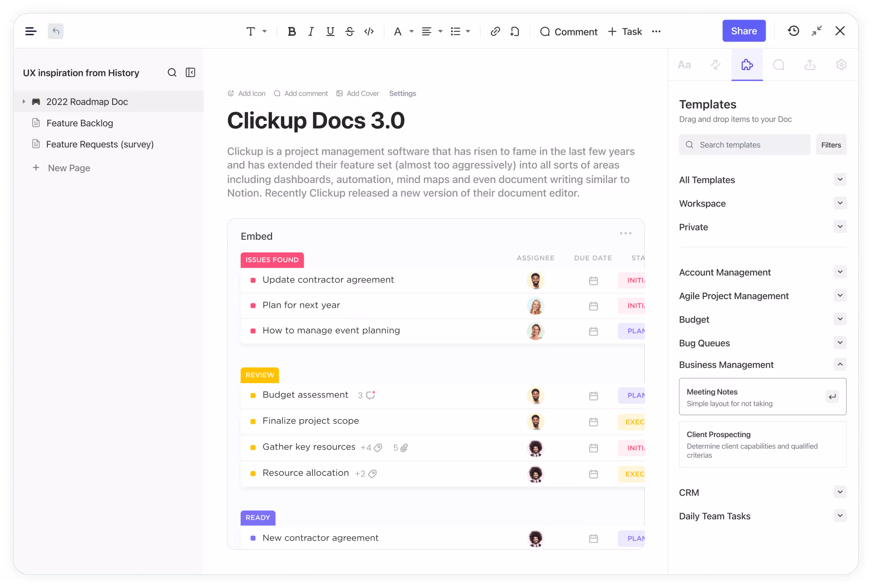Collapse the left sidebar panel
The height and width of the screenshot is (588, 872).
(x=190, y=72)
